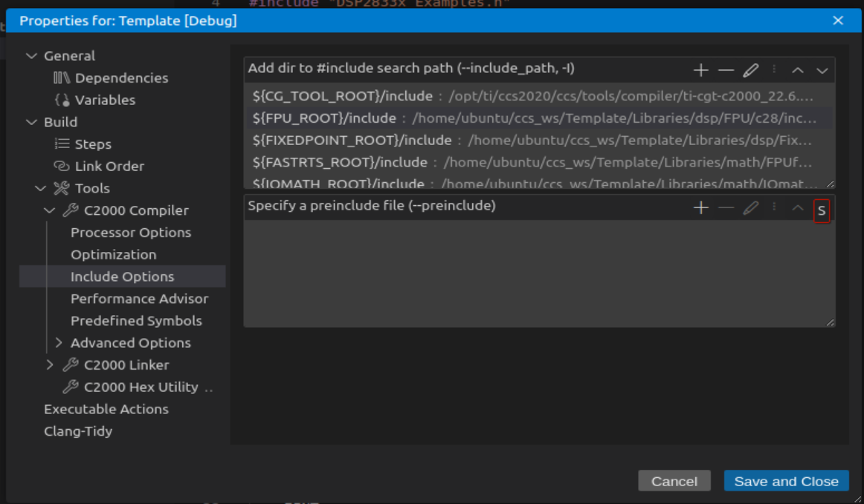Open Variables settings page
The width and height of the screenshot is (864, 504).
point(106,100)
